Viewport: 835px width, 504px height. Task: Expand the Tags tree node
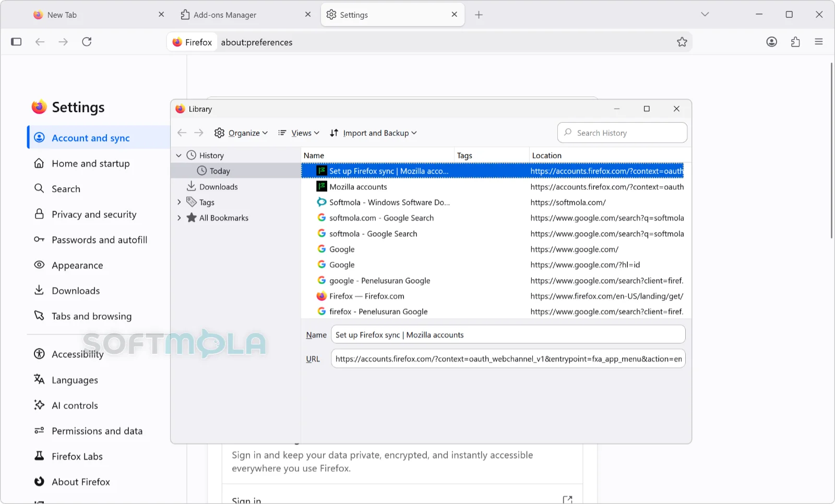pyautogui.click(x=178, y=202)
